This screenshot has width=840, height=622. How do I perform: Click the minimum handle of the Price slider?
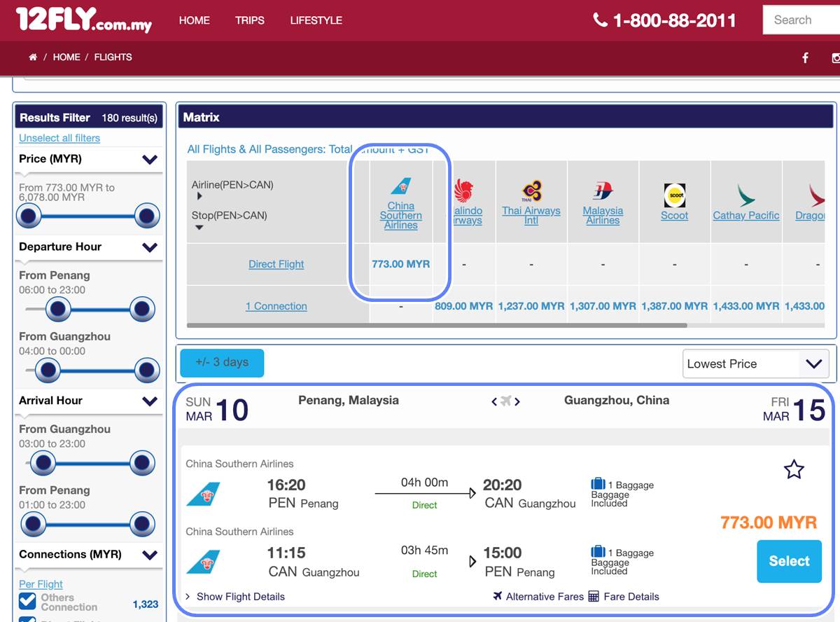pos(30,217)
